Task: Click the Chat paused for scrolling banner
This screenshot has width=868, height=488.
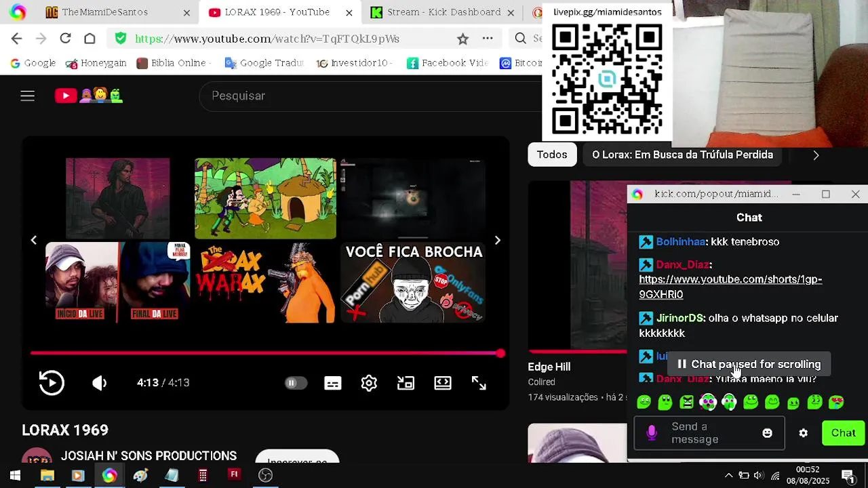Action: click(x=749, y=365)
